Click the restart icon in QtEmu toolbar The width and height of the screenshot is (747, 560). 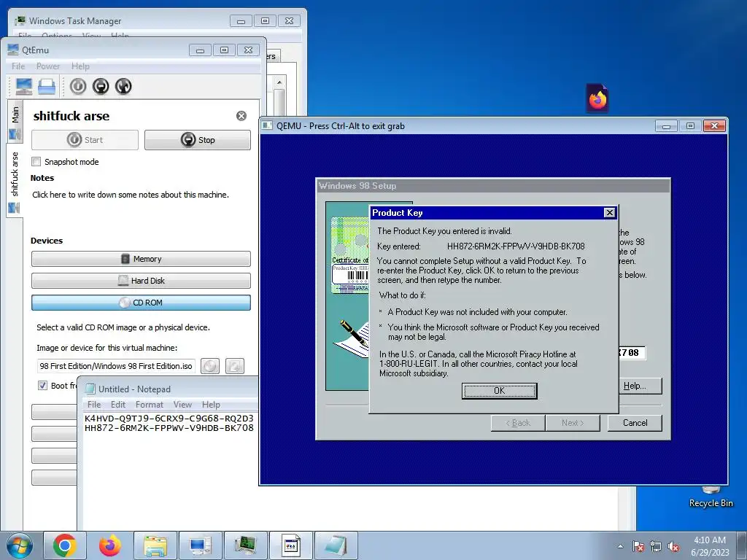click(x=123, y=86)
